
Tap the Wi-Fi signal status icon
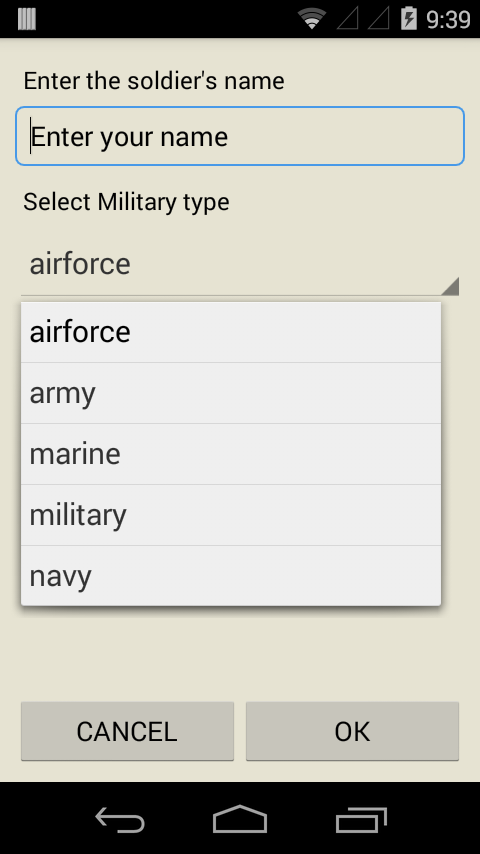point(312,19)
